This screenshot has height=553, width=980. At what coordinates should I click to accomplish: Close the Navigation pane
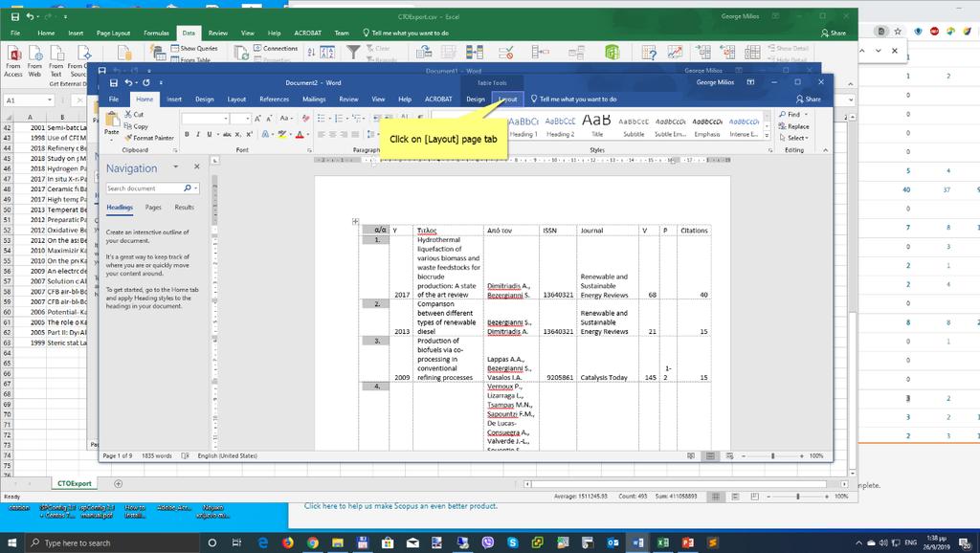tap(197, 166)
